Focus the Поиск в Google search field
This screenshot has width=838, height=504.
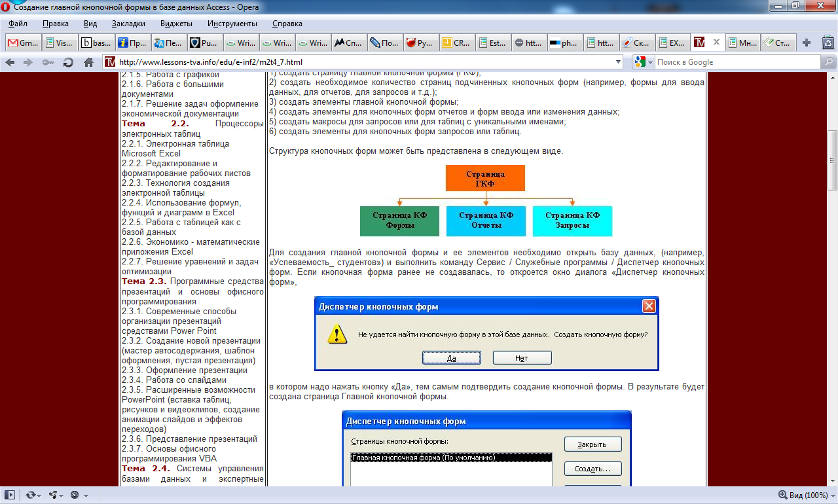point(737,62)
